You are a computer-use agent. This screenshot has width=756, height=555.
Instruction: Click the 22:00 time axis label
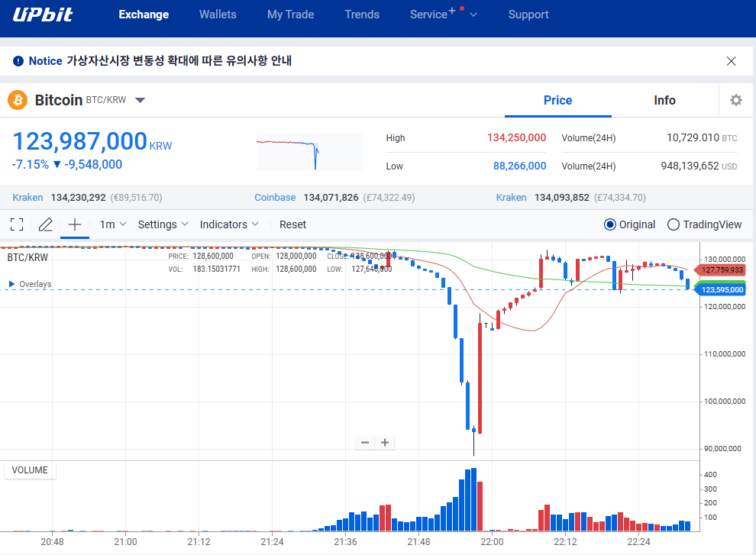[492, 542]
